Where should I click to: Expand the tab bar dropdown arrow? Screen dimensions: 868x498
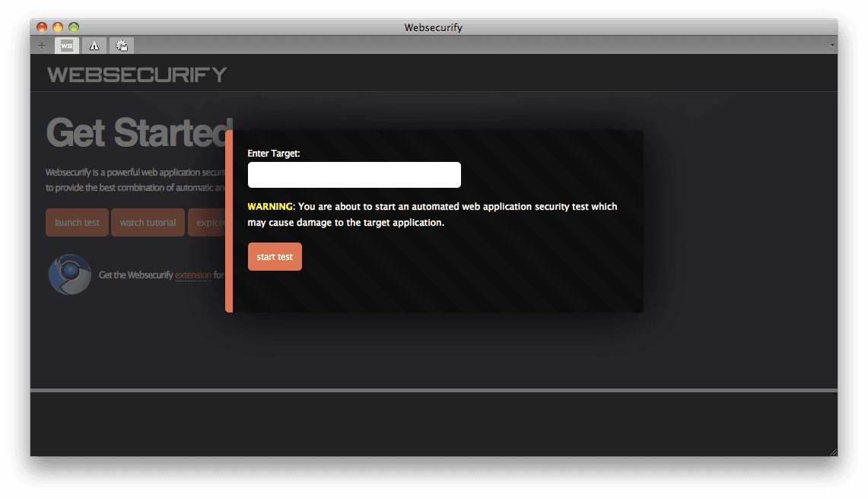(832, 46)
